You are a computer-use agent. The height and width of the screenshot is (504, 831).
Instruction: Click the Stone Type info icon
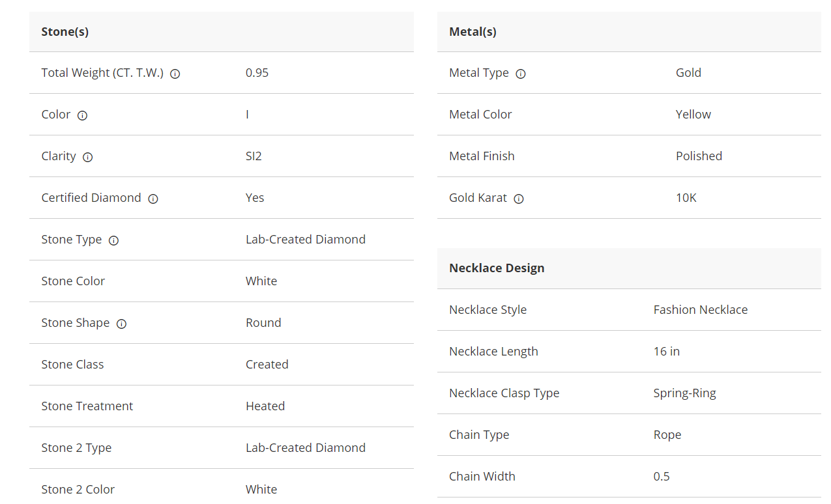point(113,240)
